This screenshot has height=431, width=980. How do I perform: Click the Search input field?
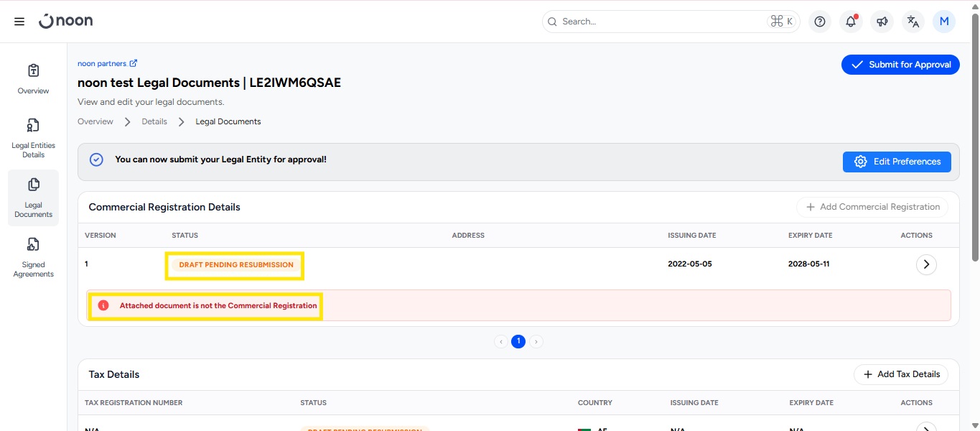[661, 22]
